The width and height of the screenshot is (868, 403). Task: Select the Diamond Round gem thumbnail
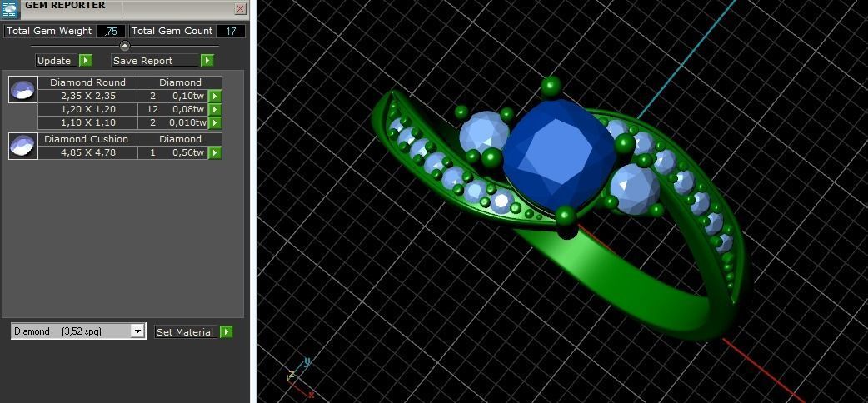23,90
